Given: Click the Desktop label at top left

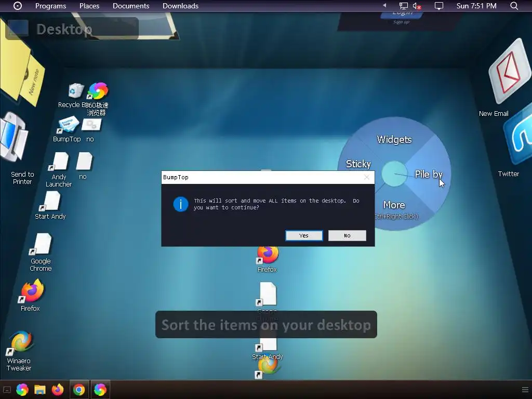Looking at the screenshot, I should coord(64,29).
